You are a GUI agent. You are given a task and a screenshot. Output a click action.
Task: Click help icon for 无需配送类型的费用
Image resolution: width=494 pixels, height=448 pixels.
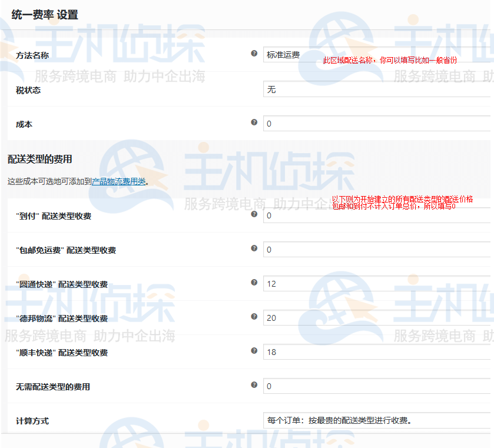click(x=254, y=385)
